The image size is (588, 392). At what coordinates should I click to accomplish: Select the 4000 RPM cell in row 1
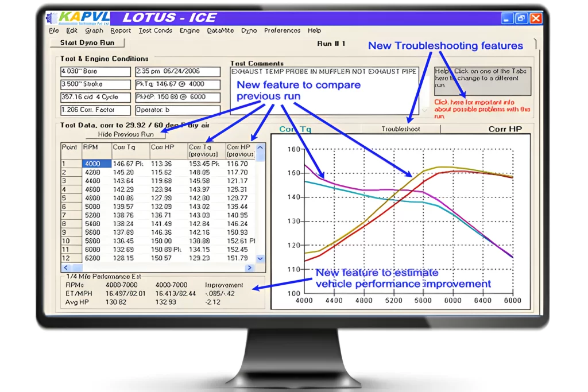coord(96,164)
